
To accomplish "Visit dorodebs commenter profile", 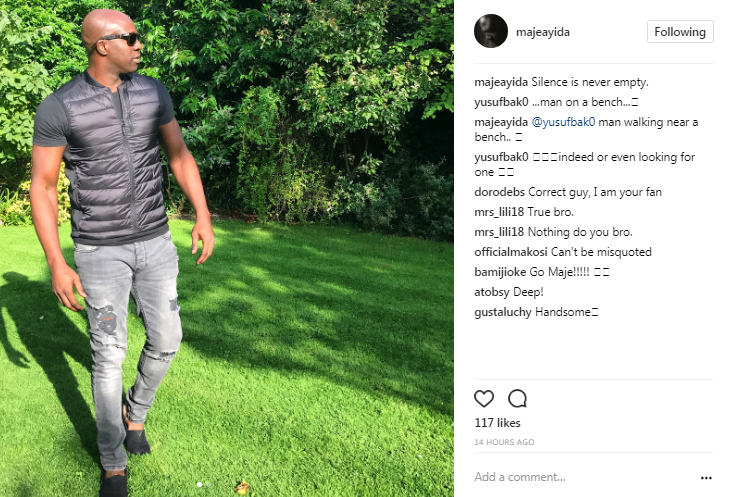I will click(x=499, y=192).
